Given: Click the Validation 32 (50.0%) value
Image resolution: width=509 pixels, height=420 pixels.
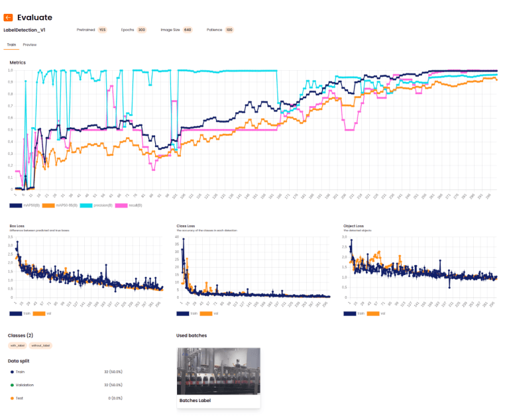Looking at the screenshot, I should click(113, 385).
